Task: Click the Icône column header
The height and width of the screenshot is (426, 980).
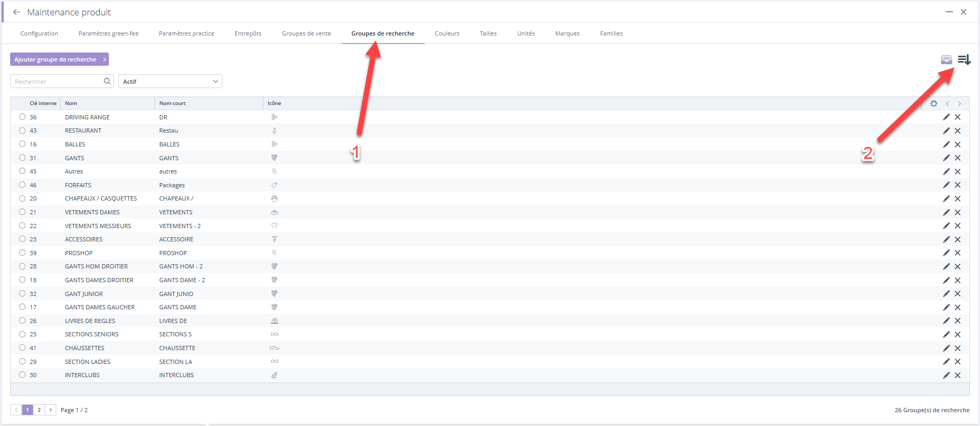Action: coord(274,103)
